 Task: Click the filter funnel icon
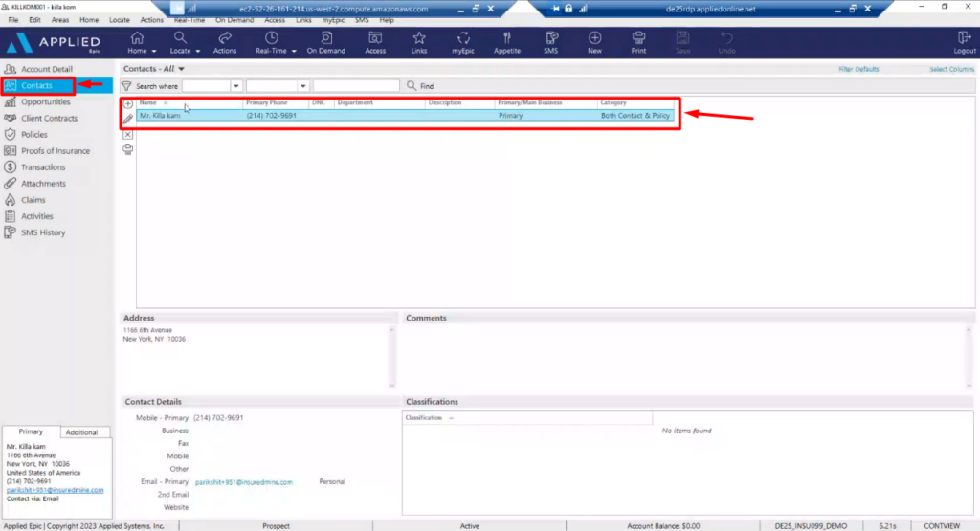point(126,85)
